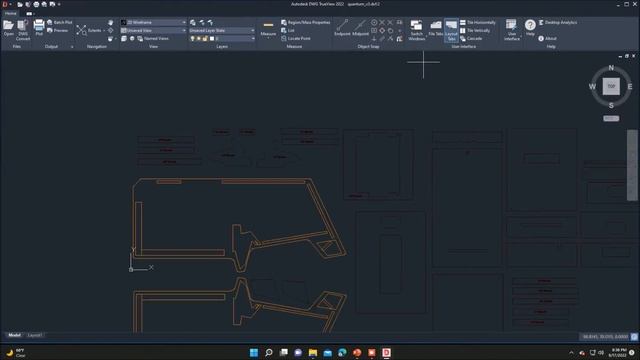Click the ribbon minimize toggle next to Home

point(29,13)
